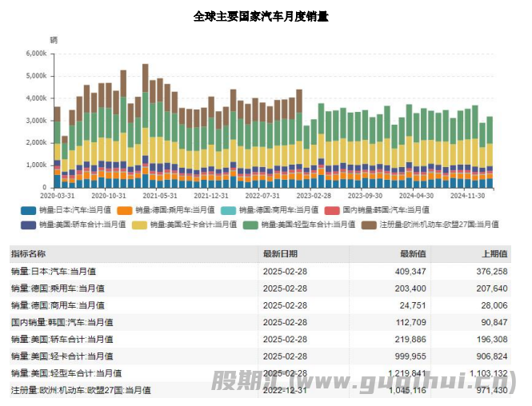532x406 pixels.
Task: Click the brown EU27 registrations legend swatch
Action: (369, 225)
